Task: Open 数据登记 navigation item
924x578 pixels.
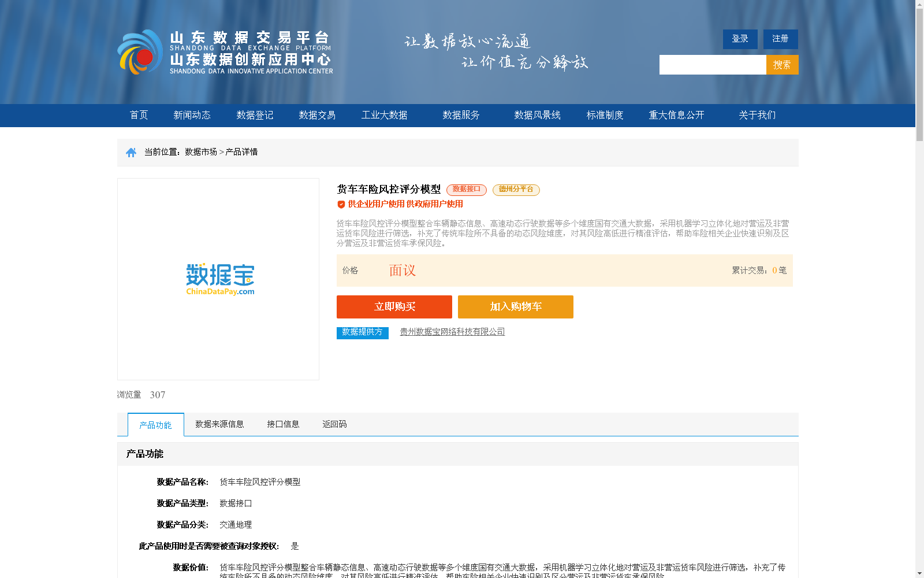Action: 255,115
